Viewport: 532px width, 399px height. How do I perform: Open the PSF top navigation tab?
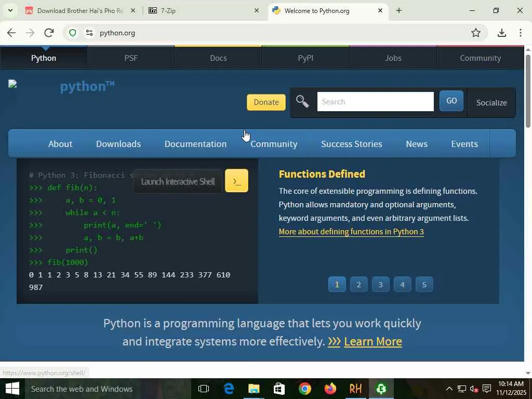pyautogui.click(x=131, y=58)
